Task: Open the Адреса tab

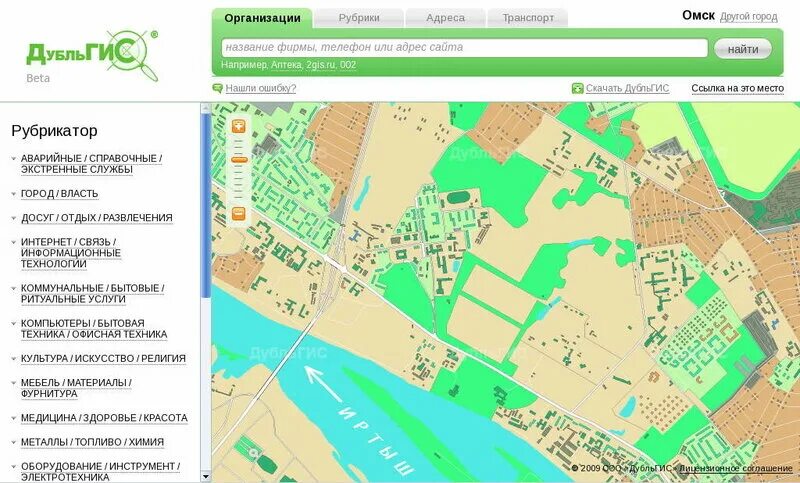Action: (445, 18)
